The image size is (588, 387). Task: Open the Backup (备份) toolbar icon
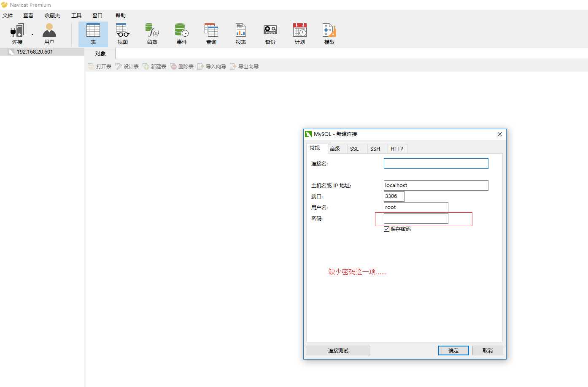coord(270,34)
